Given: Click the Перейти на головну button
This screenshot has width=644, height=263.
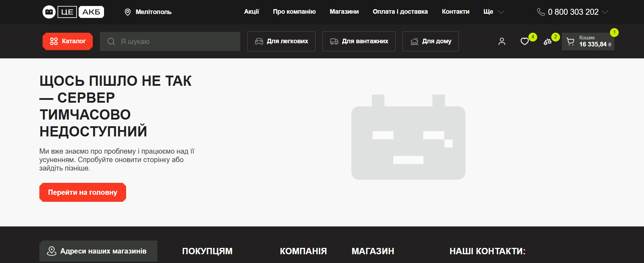Looking at the screenshot, I should (x=83, y=192).
